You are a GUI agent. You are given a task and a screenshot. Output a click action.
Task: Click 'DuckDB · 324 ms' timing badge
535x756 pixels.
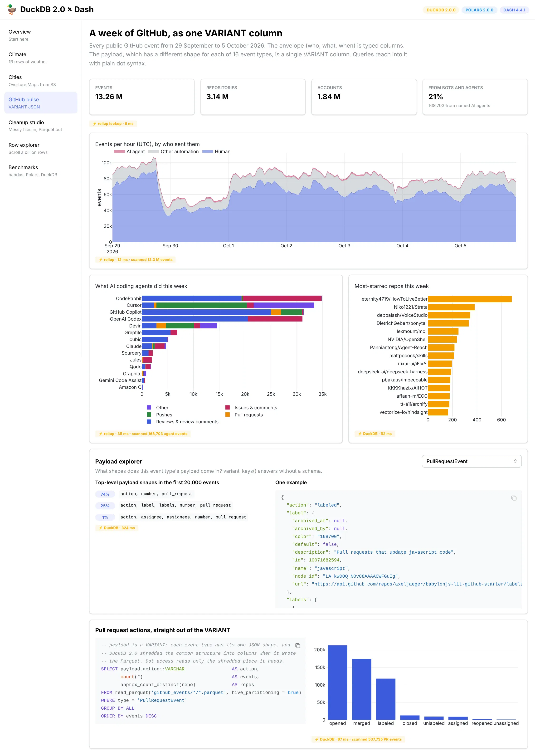[x=117, y=528]
